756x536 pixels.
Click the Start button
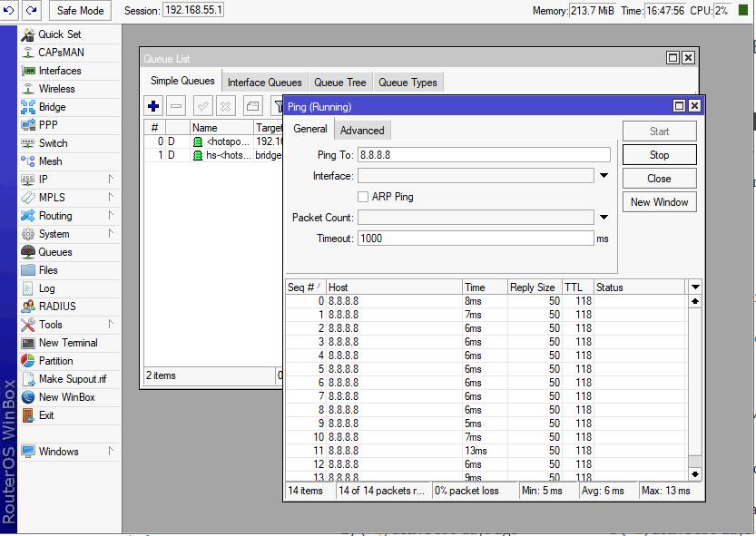pos(659,132)
